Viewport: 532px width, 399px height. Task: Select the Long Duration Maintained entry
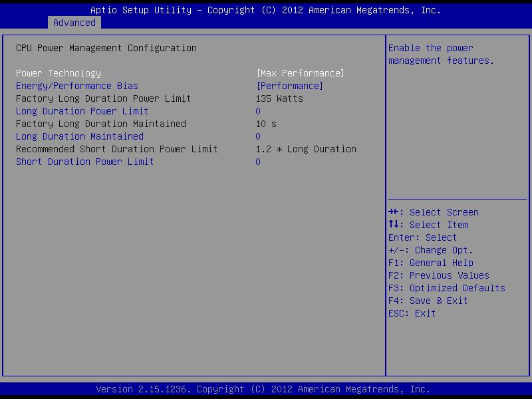[x=80, y=136]
